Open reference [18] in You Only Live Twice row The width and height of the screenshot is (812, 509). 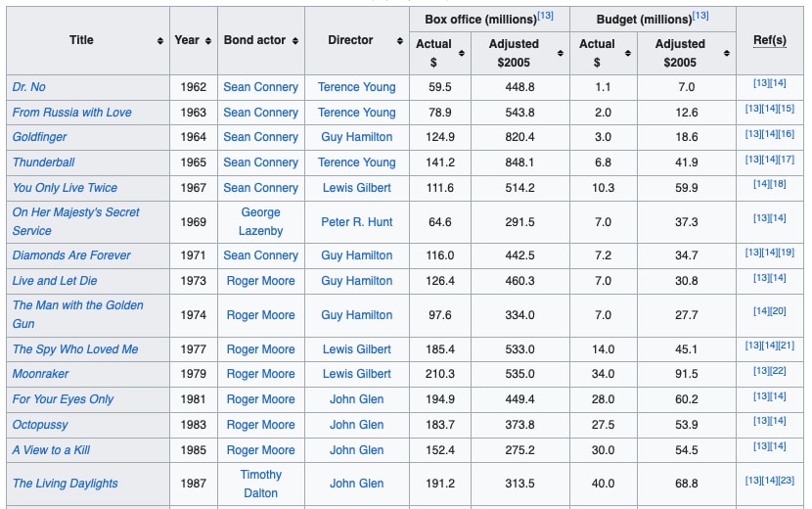[x=778, y=184]
